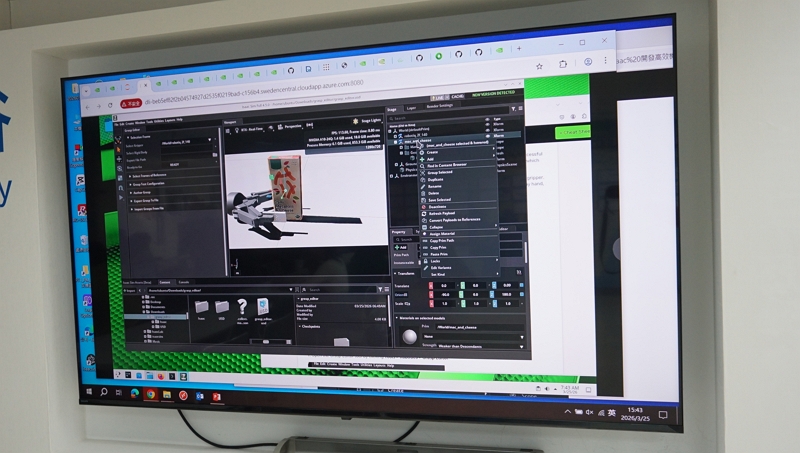Click the Add button in Property panel
This screenshot has width=800, height=453.
point(401,247)
